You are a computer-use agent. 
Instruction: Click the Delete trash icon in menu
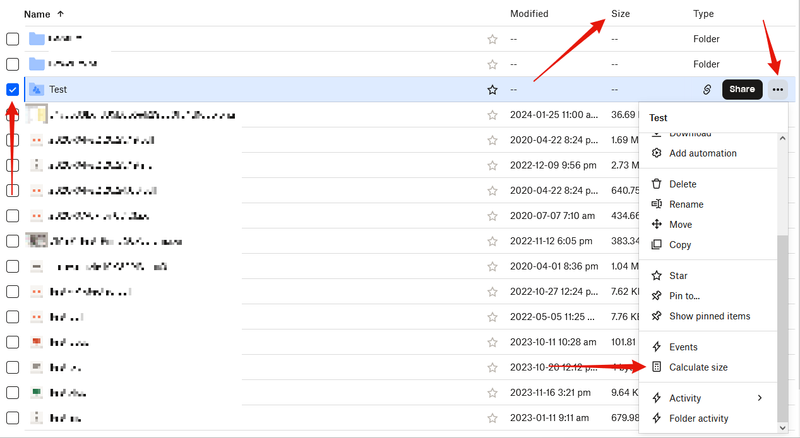click(656, 184)
